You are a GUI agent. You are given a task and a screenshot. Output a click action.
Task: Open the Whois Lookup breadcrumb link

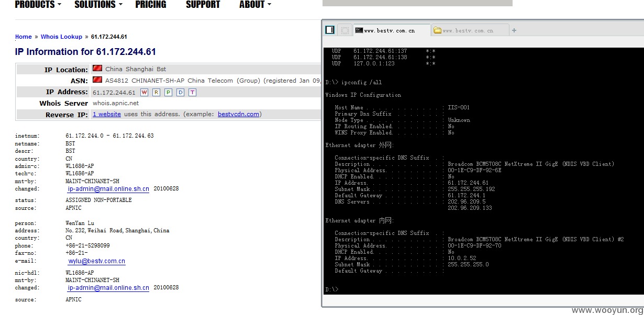[x=61, y=37]
